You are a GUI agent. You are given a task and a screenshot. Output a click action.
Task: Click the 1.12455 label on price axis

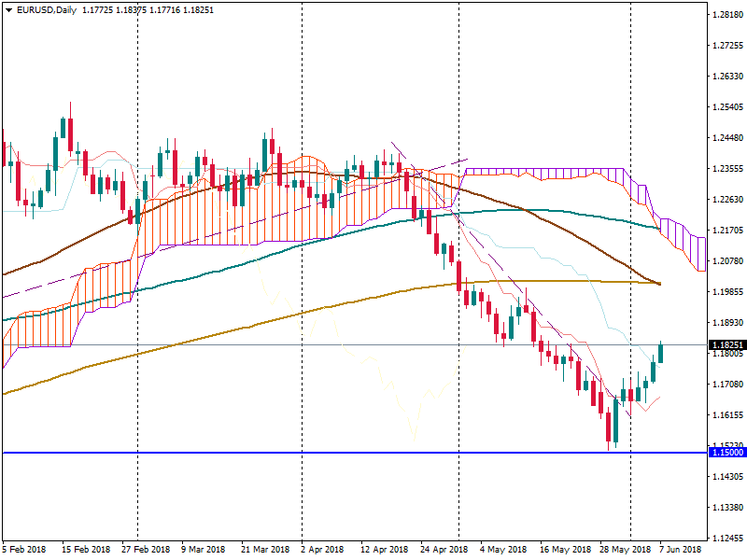click(x=726, y=539)
